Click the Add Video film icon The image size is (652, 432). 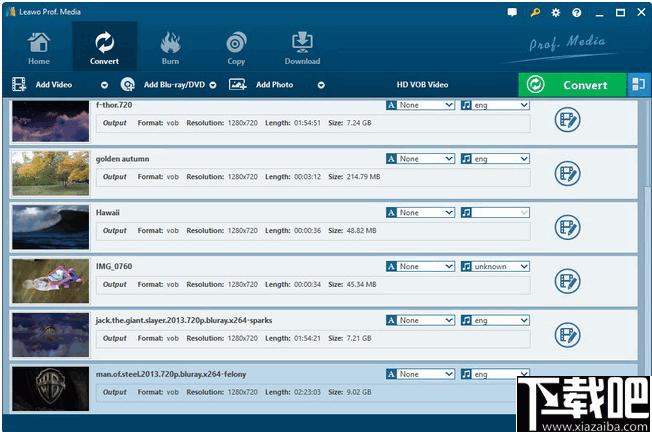pos(19,84)
